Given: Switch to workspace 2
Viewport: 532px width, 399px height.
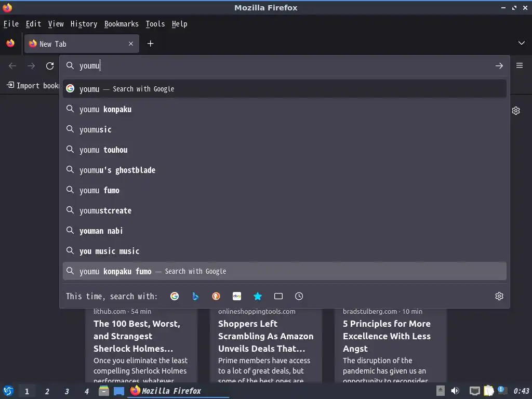Looking at the screenshot, I should coord(47,392).
